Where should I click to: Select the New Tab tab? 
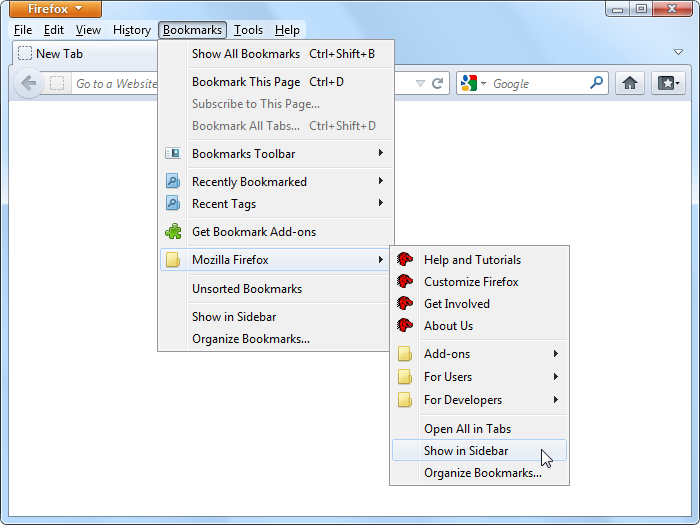(58, 54)
